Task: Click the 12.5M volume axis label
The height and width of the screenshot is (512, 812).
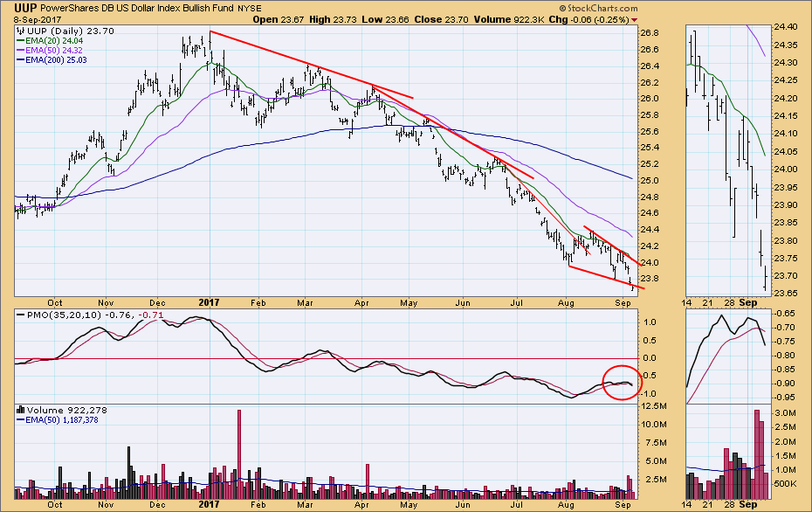Action: click(x=654, y=405)
